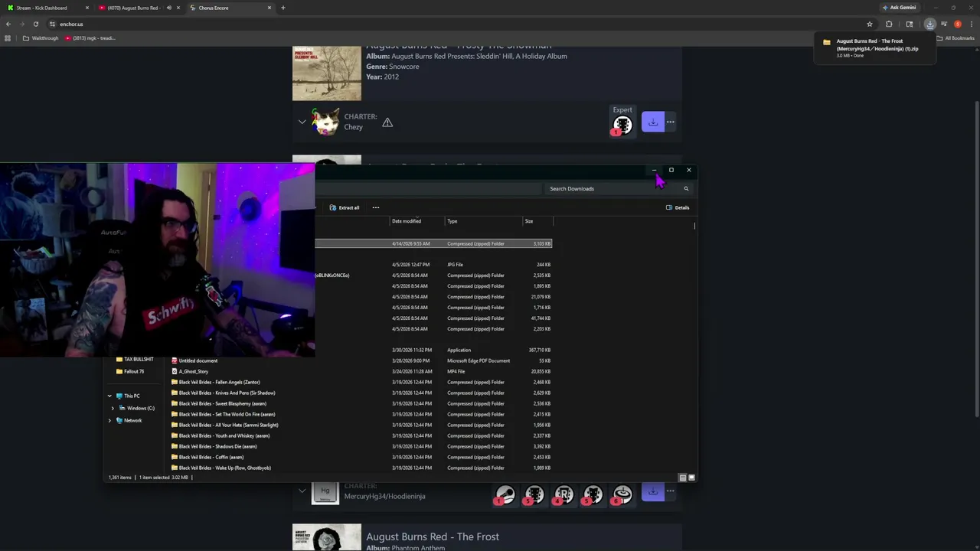Open the Walkthrough bookmark folder
The height and width of the screenshot is (551, 980).
pyautogui.click(x=41, y=38)
